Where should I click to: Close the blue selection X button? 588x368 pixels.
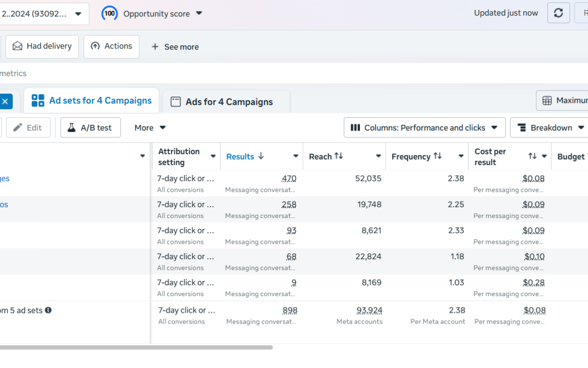(x=5, y=101)
